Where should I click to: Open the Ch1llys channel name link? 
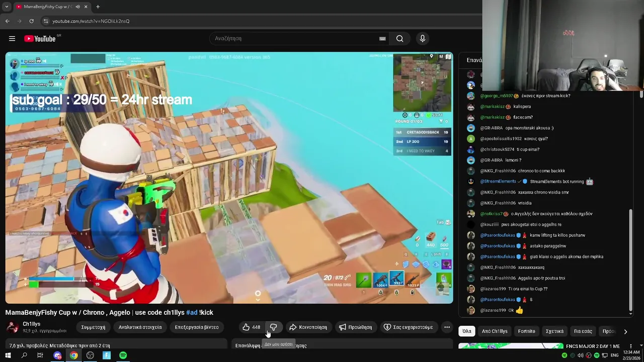click(31, 324)
